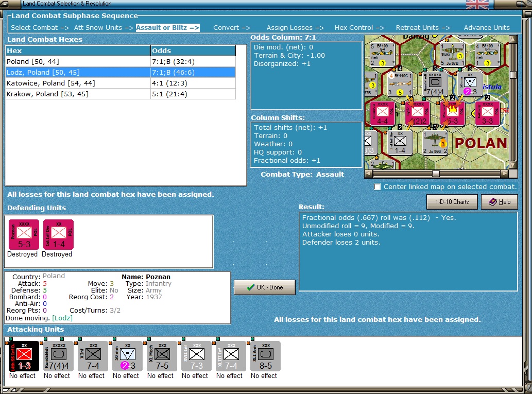
Task: Click the 5:1 (21:4) odds cell
Action: [193, 94]
